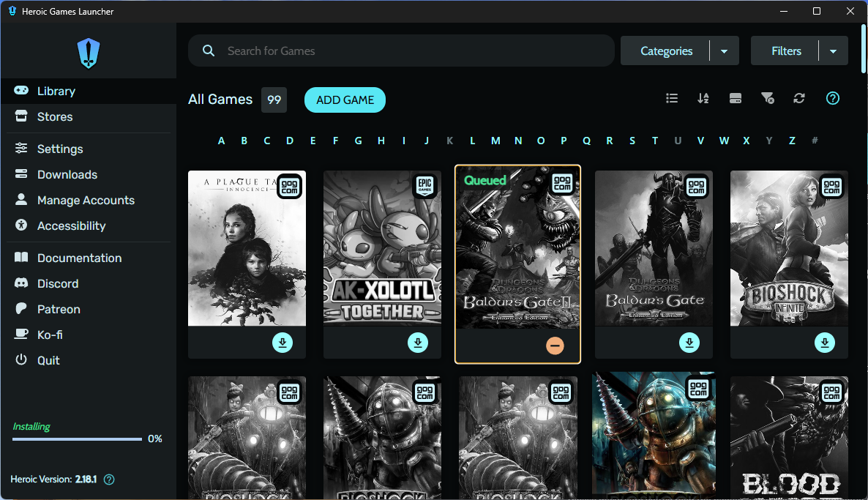Filter games by letter P
Viewport: 868px width, 500px height.
(x=564, y=141)
